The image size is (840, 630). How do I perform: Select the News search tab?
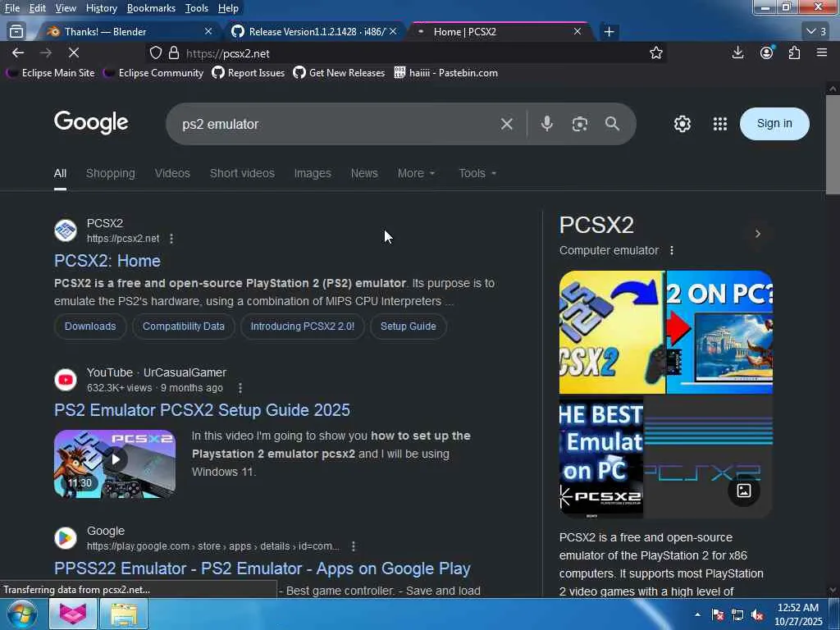tap(364, 173)
